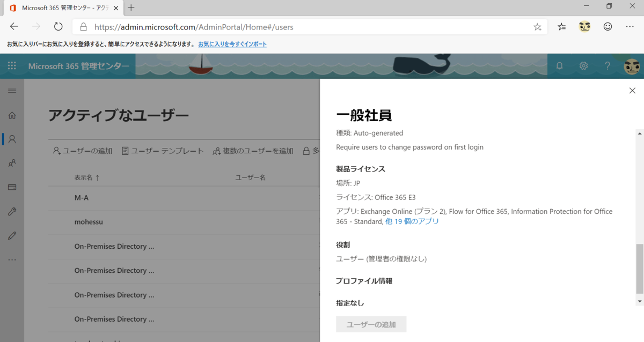644x342 pixels.
Task: Click お気に入りを今すぐインポート link
Action: pyautogui.click(x=232, y=44)
